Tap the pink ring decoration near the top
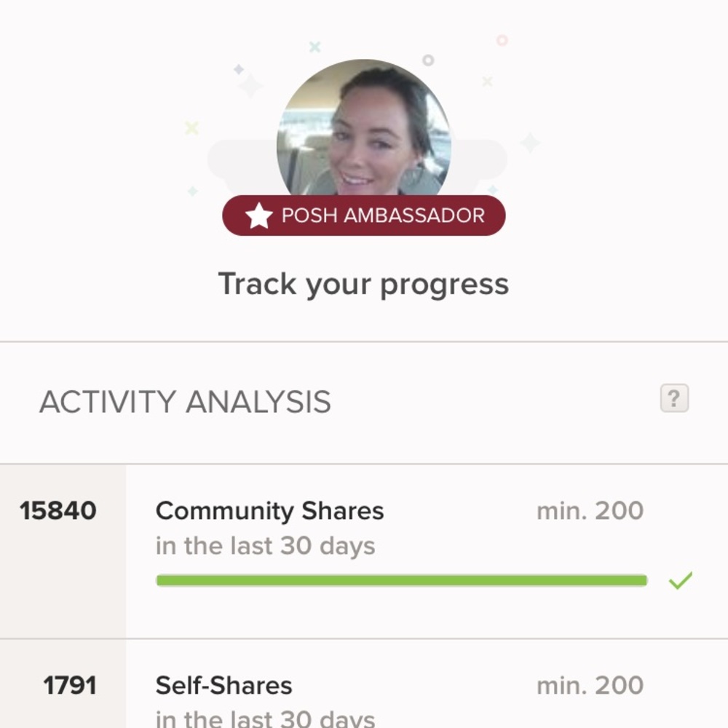This screenshot has width=728, height=728. click(502, 40)
